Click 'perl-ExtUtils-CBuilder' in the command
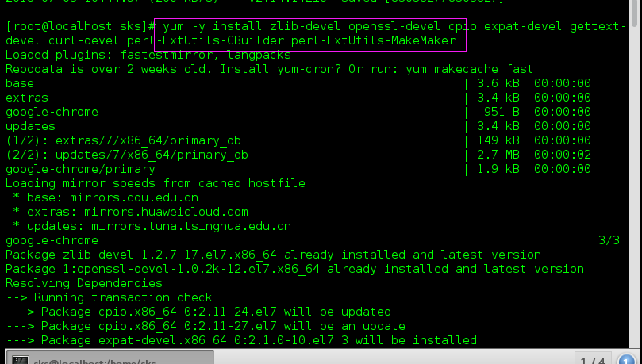 [x=205, y=40]
